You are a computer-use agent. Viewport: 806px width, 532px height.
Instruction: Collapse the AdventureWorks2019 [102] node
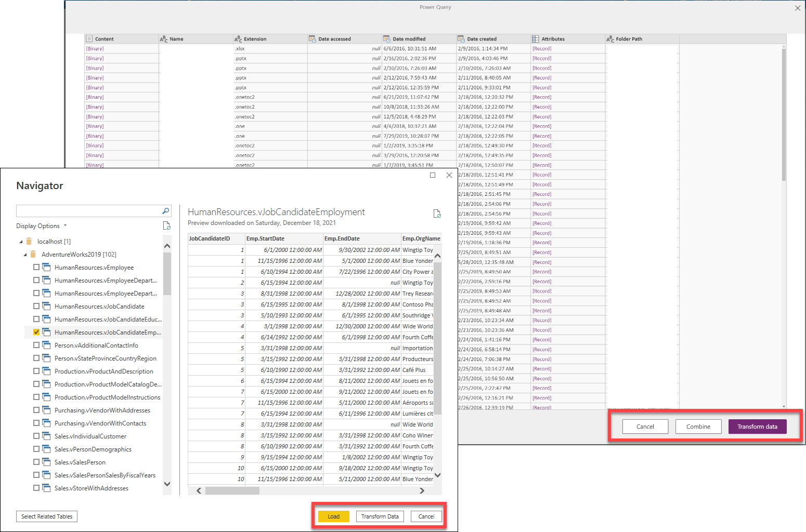25,255
